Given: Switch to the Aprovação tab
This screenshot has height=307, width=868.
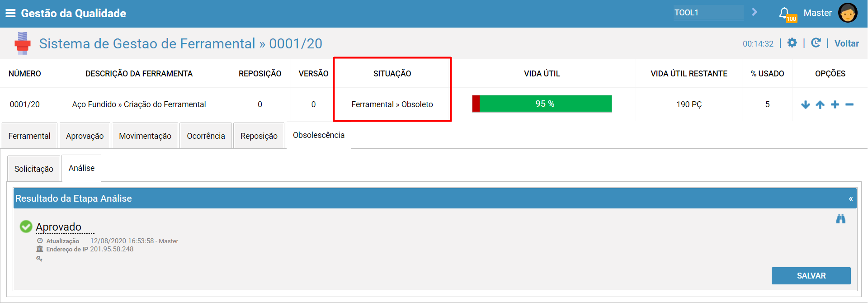Looking at the screenshot, I should point(85,136).
